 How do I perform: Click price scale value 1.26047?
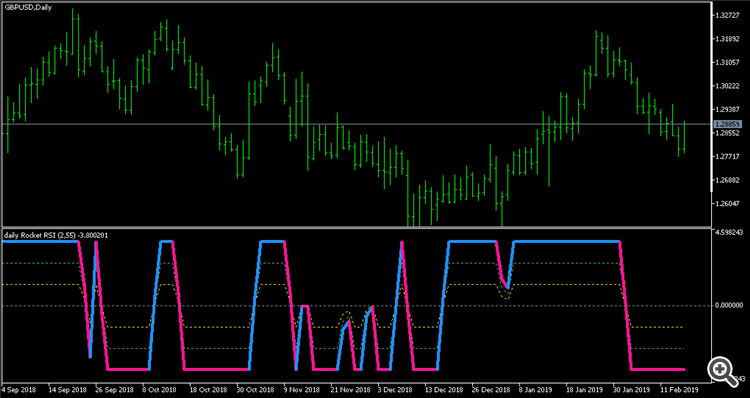(x=728, y=204)
